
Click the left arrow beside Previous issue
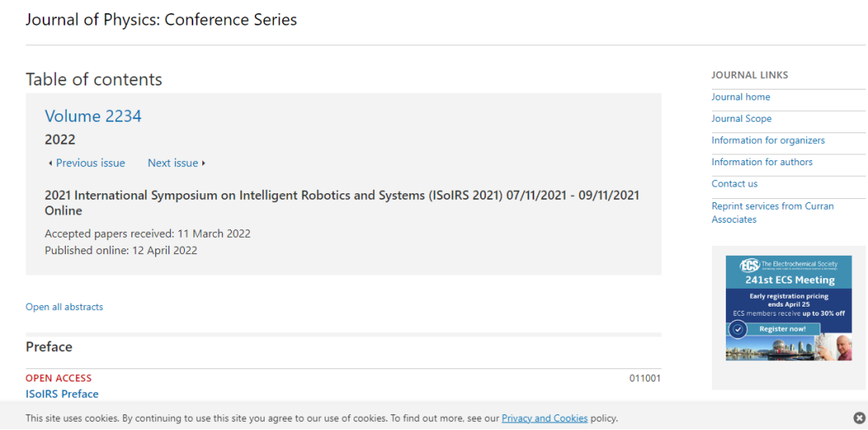[50, 164]
